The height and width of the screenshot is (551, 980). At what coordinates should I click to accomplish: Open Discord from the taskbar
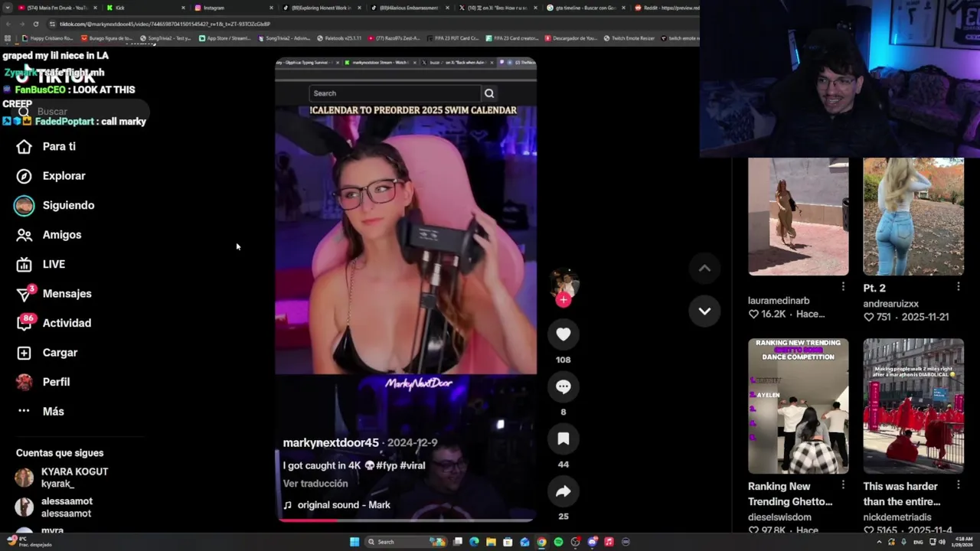(592, 542)
